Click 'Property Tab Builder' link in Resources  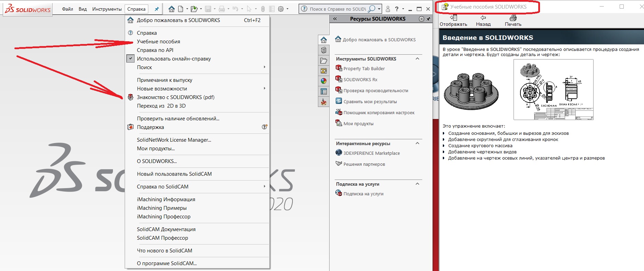[x=364, y=69]
